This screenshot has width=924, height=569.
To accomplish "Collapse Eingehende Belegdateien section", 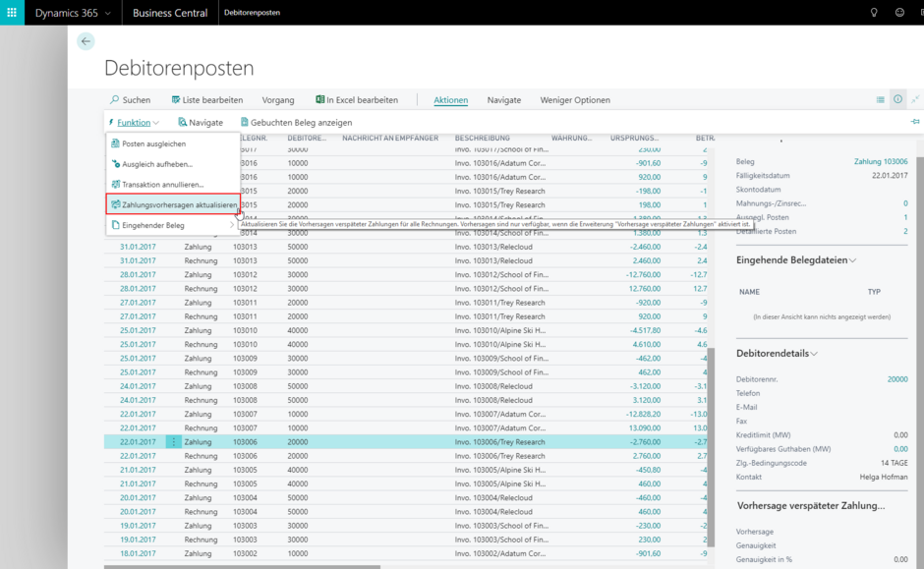I will (x=795, y=259).
